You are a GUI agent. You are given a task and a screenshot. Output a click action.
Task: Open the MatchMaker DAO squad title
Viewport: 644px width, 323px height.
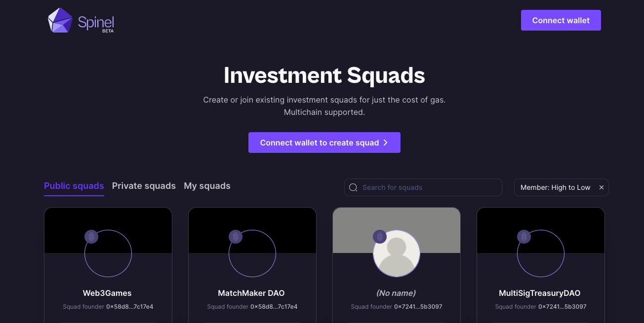[x=251, y=293]
